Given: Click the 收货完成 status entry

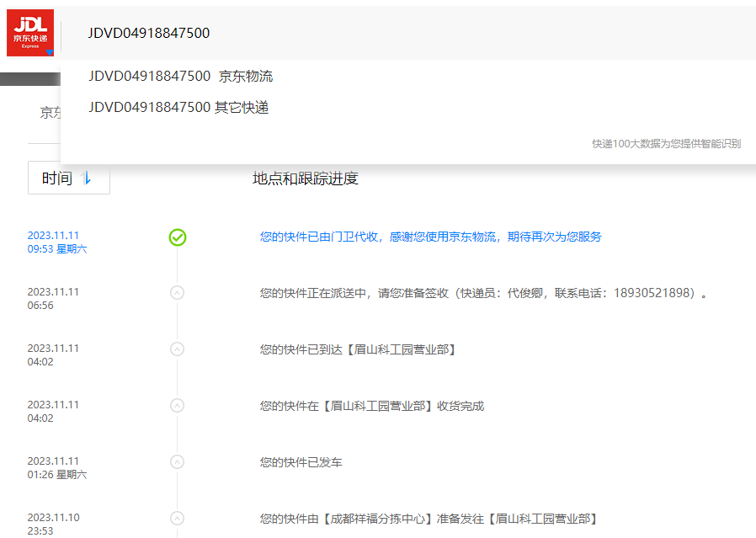Looking at the screenshot, I should pyautogui.click(x=372, y=406).
